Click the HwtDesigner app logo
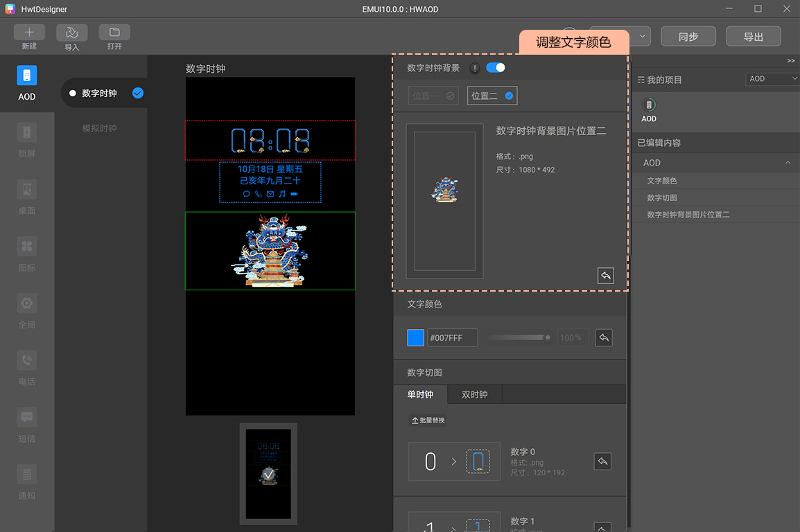 (10, 9)
